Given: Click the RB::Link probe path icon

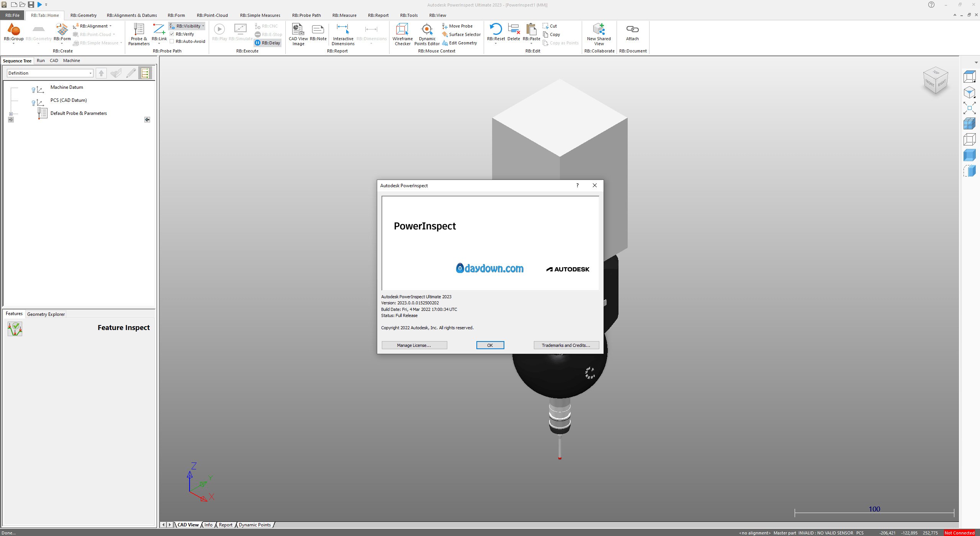Looking at the screenshot, I should pos(159,29).
